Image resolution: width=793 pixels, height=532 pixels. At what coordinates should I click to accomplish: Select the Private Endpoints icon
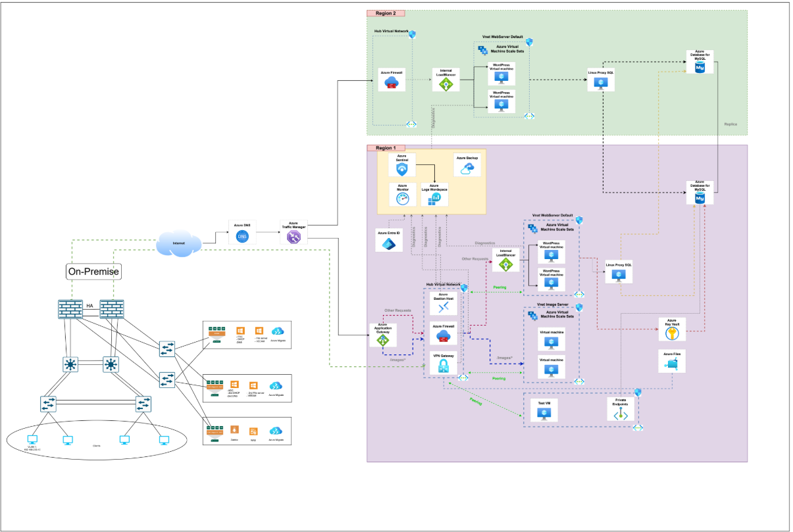point(622,414)
